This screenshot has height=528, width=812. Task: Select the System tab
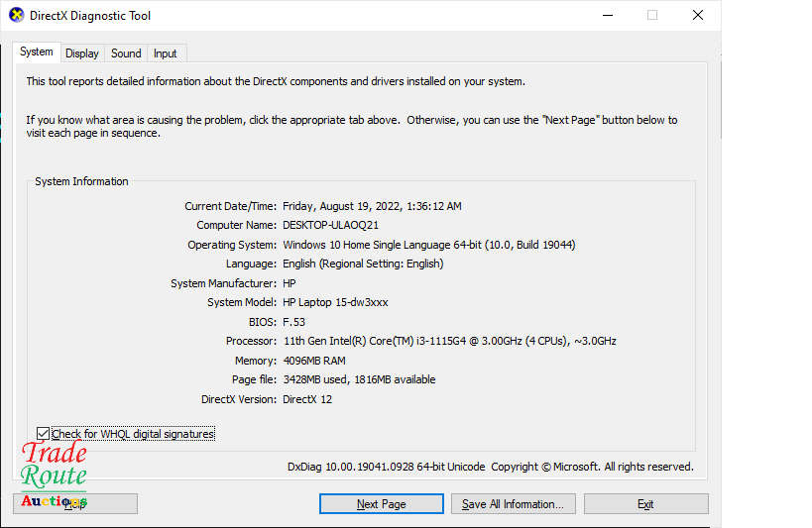coord(37,53)
